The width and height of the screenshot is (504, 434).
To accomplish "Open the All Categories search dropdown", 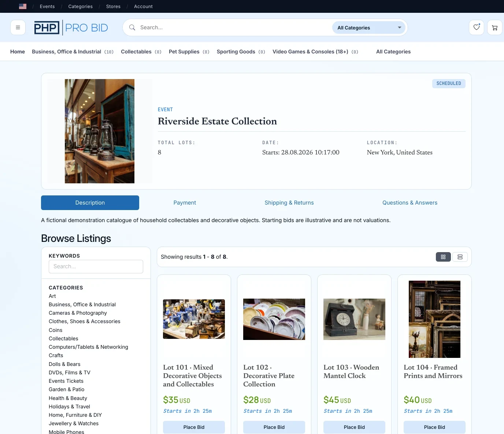I will coord(369,27).
